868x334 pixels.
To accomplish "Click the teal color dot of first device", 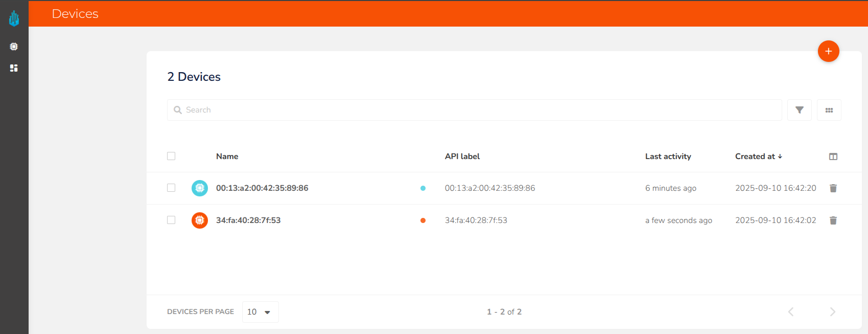I will tap(423, 188).
